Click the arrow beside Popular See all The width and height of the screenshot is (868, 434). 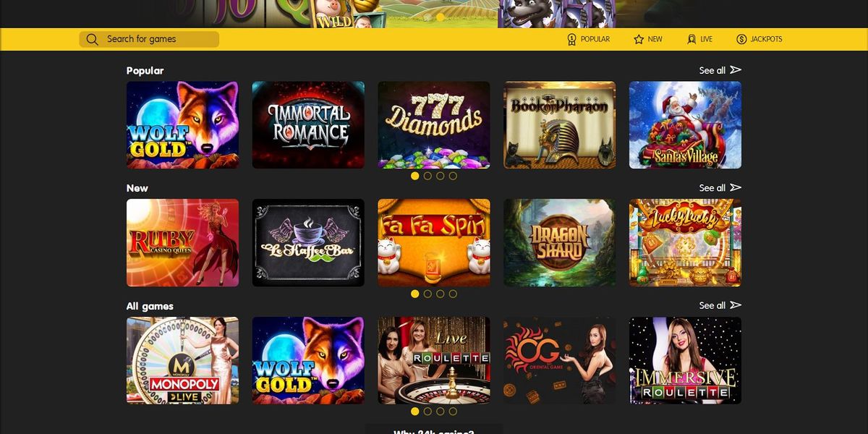[x=736, y=70]
